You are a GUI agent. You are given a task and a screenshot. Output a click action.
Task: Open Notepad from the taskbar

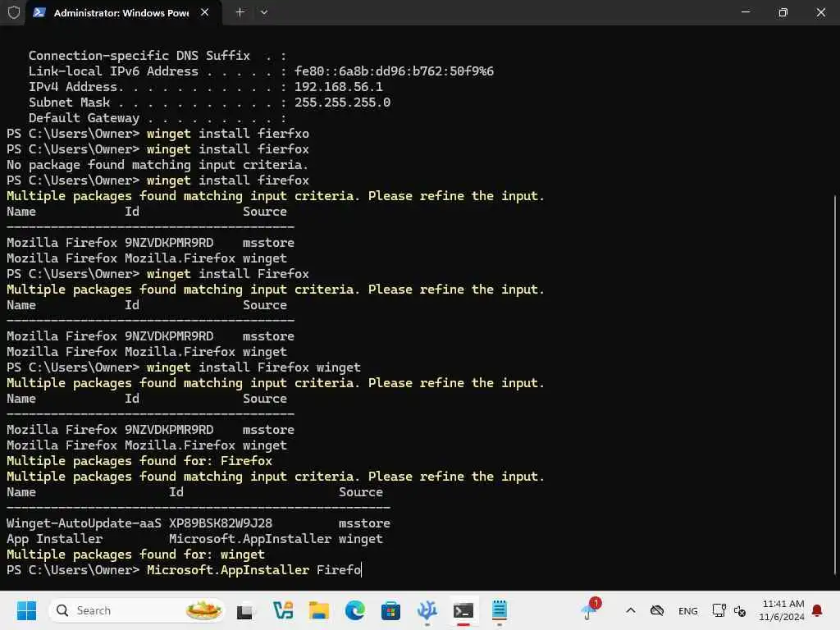(500, 610)
